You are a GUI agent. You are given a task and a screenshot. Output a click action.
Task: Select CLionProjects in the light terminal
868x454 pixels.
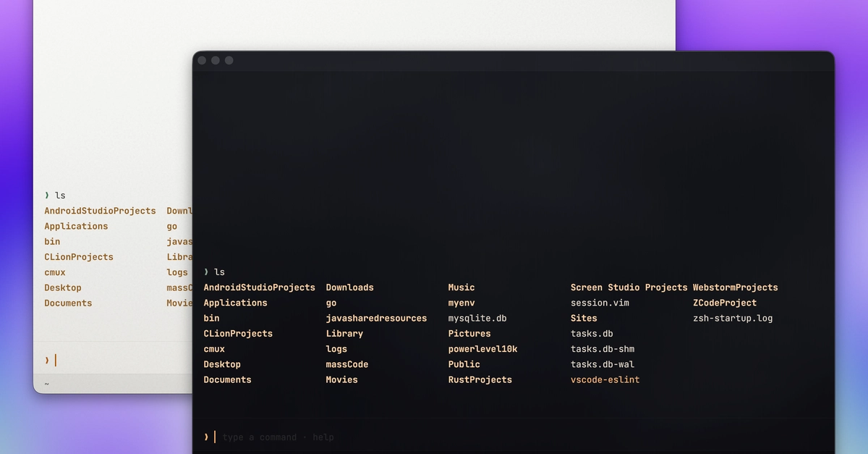click(79, 257)
